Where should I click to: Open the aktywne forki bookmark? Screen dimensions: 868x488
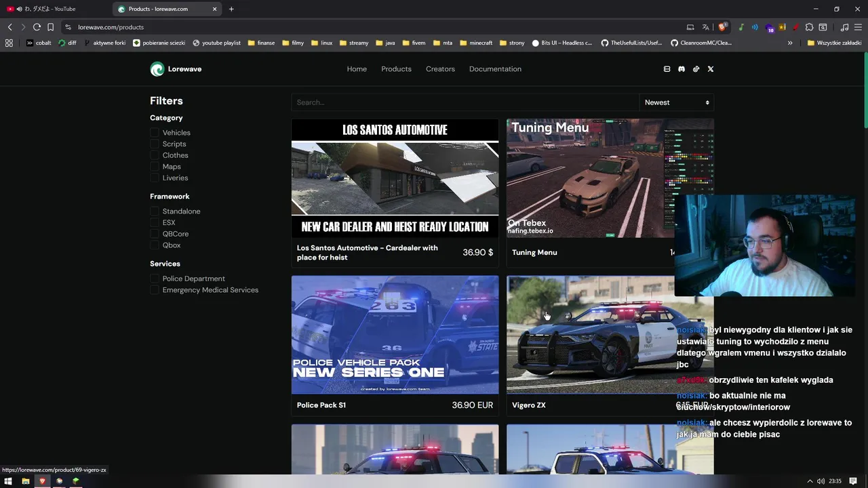point(105,43)
